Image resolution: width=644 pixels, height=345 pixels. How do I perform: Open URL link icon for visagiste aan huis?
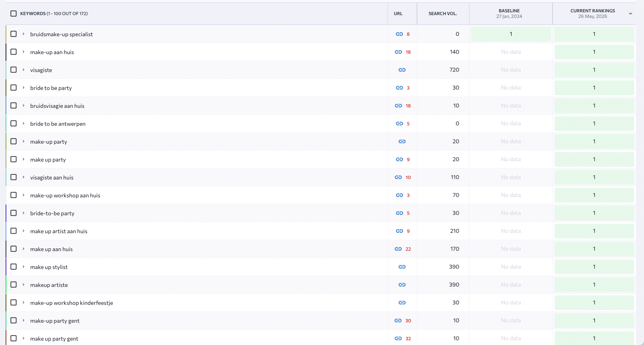398,177
